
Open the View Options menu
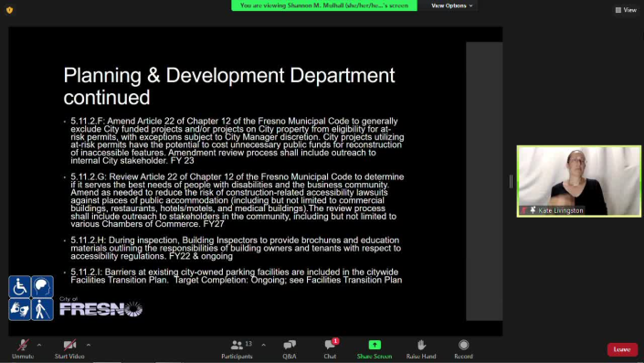point(452,5)
